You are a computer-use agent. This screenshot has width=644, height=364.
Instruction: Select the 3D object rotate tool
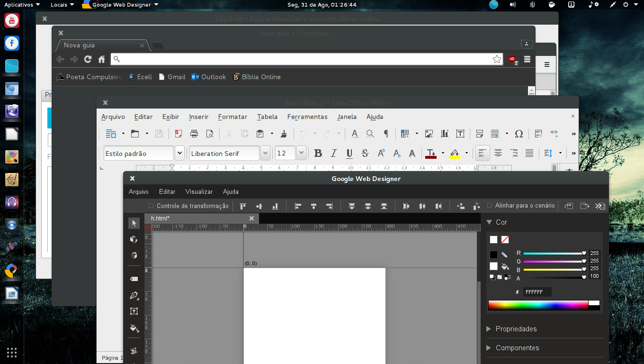pos(134,239)
